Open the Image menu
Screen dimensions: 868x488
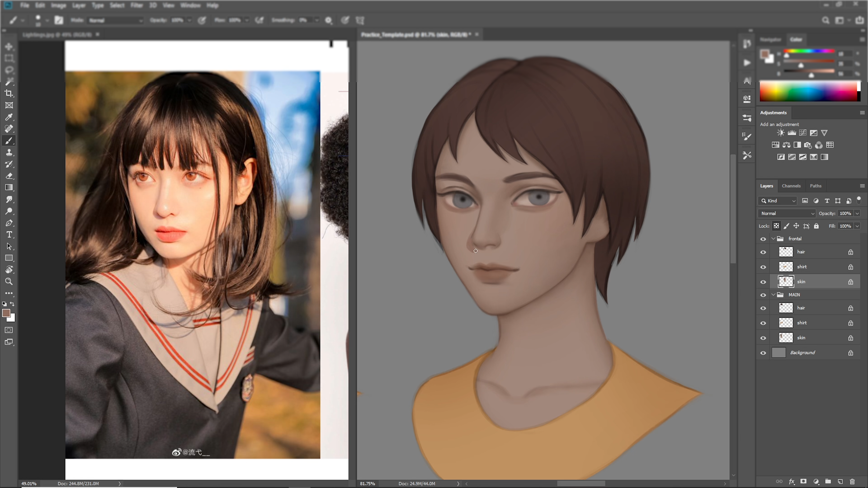point(58,5)
